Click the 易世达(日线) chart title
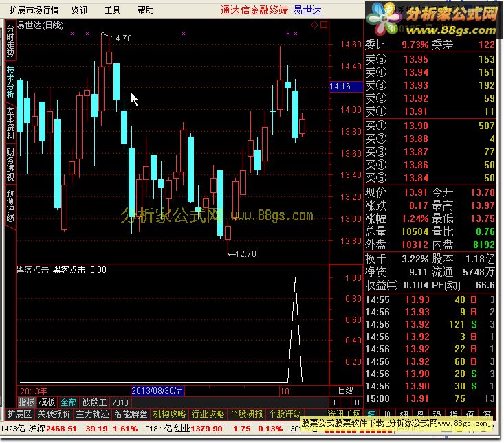Image resolution: width=504 pixels, height=443 pixels. point(40,25)
